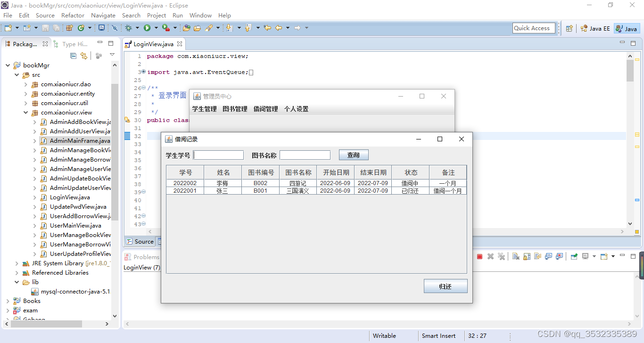Expand the JRE System Library node

pyautogui.click(x=17, y=263)
